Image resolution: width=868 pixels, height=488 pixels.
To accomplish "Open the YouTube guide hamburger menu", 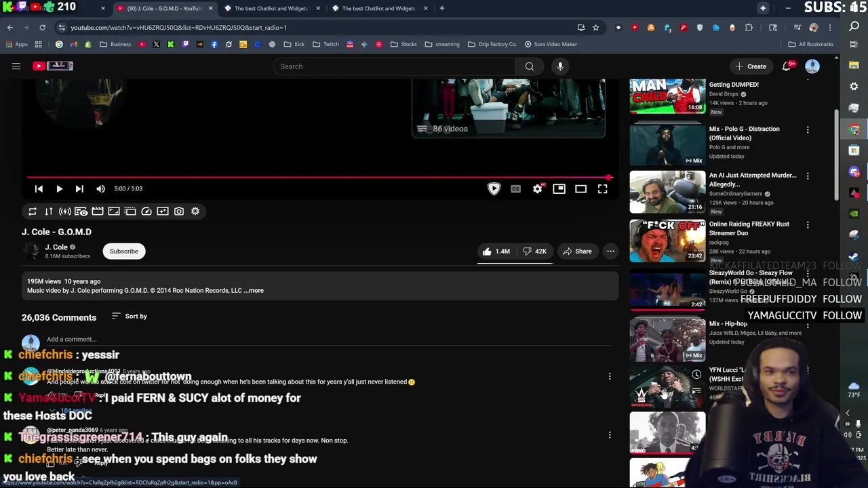I will [16, 66].
